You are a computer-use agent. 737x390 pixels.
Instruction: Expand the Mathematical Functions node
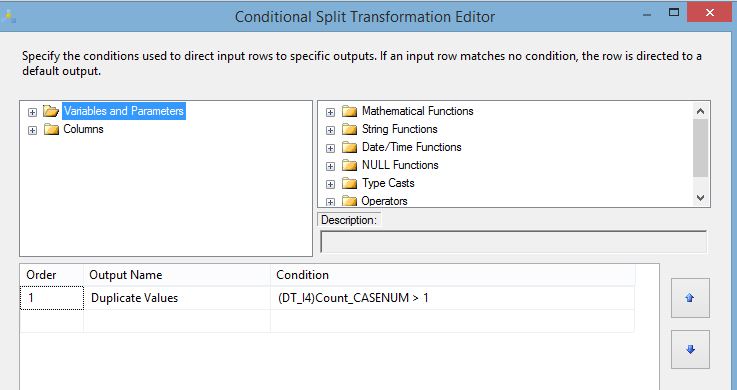point(330,112)
